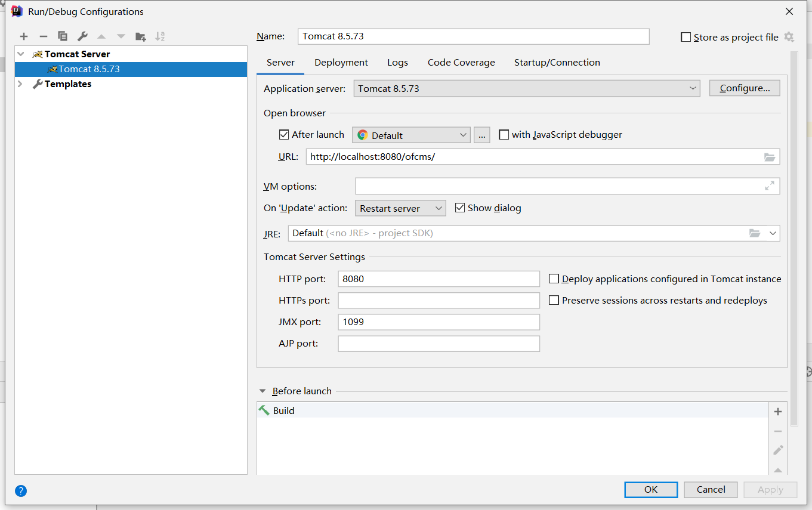Enable with JavaScript debugger
Image resolution: width=812 pixels, height=510 pixels.
coord(504,135)
